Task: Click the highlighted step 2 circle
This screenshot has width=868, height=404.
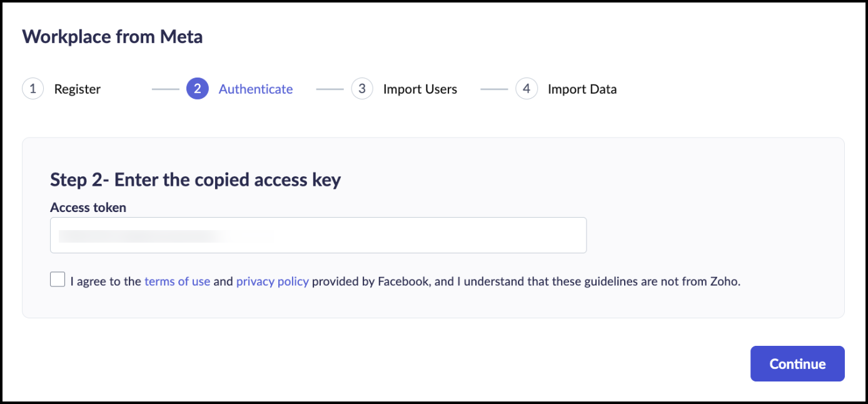Action: 197,89
